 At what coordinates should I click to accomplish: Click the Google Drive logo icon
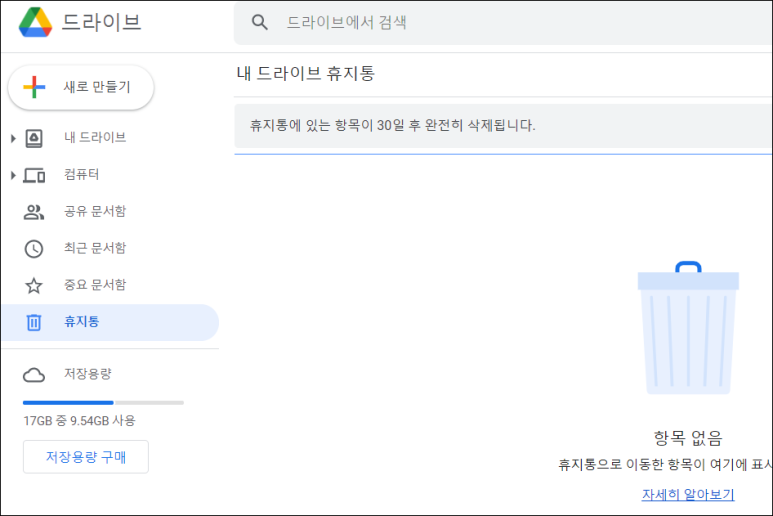(x=35, y=23)
